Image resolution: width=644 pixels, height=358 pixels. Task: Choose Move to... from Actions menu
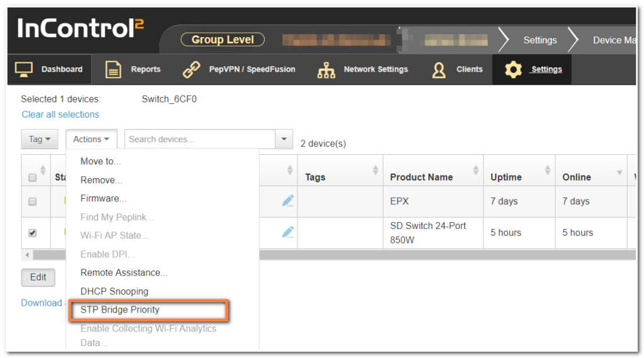pyautogui.click(x=101, y=161)
